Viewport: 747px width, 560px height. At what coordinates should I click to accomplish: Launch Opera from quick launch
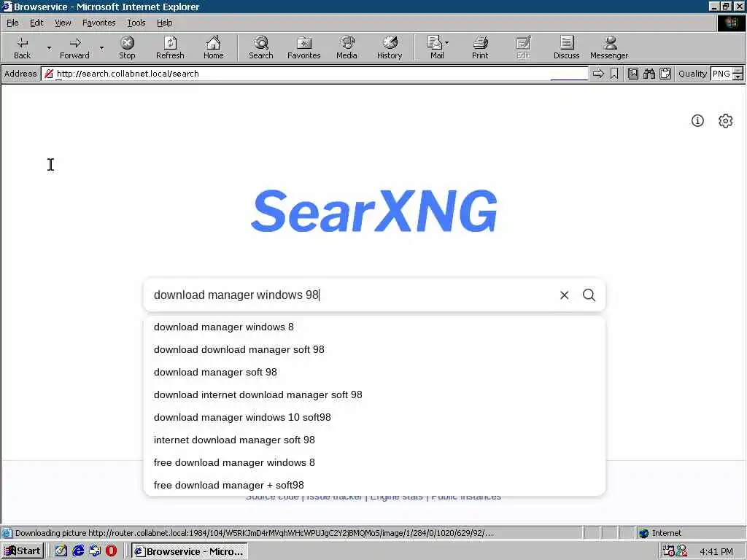point(111,551)
